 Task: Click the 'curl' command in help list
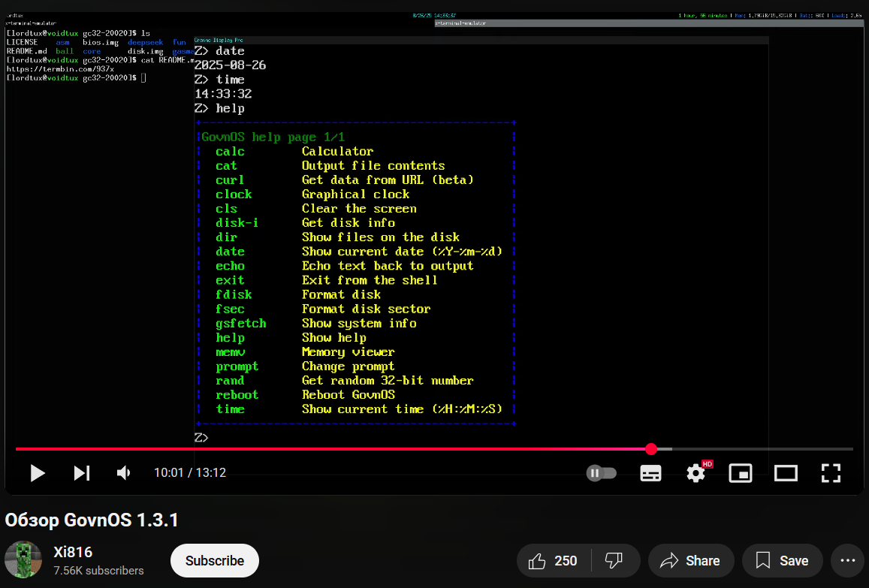(x=230, y=180)
